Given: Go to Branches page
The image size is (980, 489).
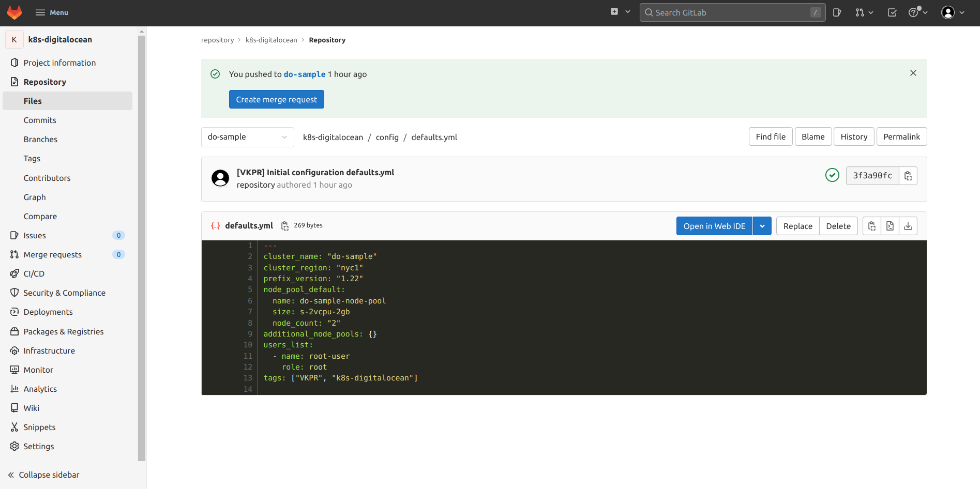Looking at the screenshot, I should coord(40,139).
